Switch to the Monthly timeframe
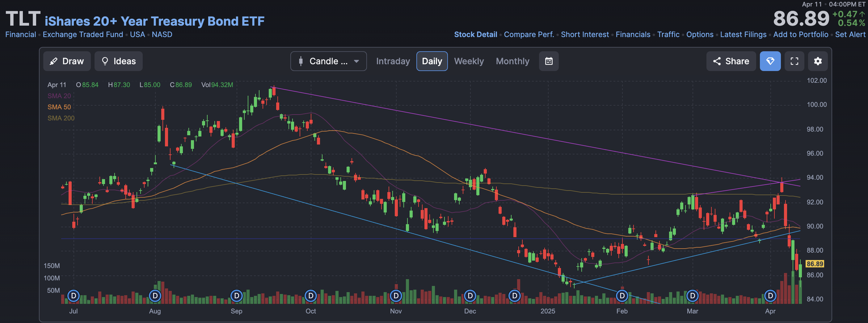 (x=512, y=61)
